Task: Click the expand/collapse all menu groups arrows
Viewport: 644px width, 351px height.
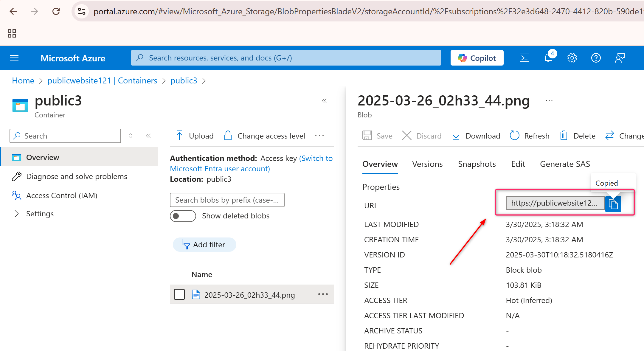Action: click(x=131, y=136)
